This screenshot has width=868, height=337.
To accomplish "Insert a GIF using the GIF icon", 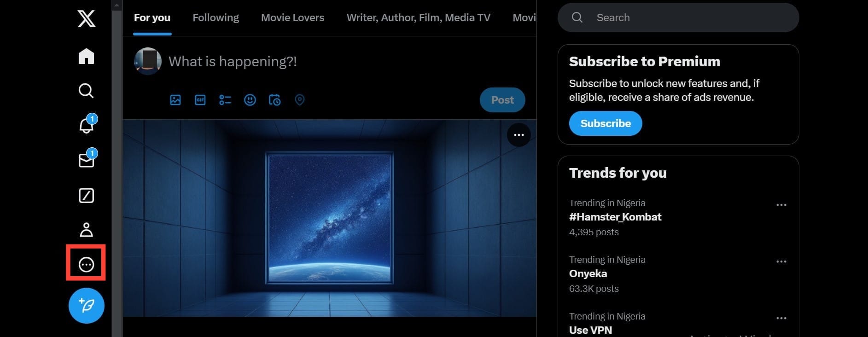I will click(x=200, y=100).
